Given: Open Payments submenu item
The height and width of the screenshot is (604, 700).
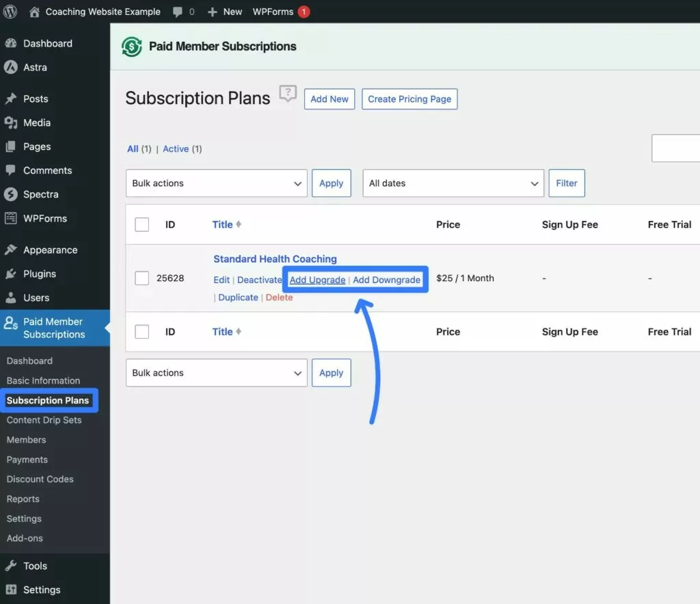Looking at the screenshot, I should [27, 459].
